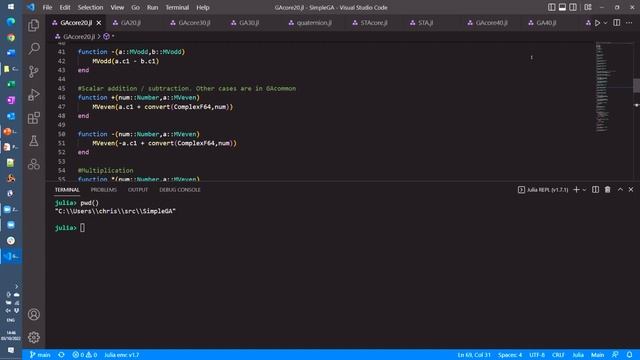This screenshot has height=360, width=640.
Task: Change indentation via Spaces: 4
Action: click(x=510, y=355)
